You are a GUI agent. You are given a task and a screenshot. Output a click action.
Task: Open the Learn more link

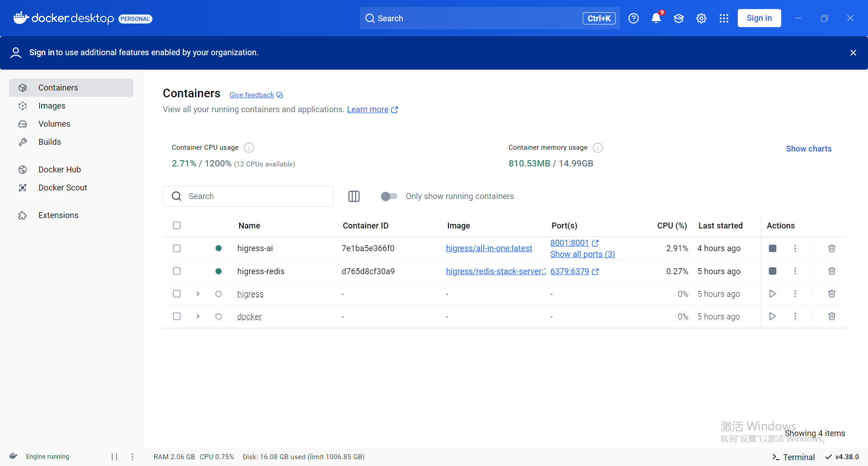[x=373, y=109]
